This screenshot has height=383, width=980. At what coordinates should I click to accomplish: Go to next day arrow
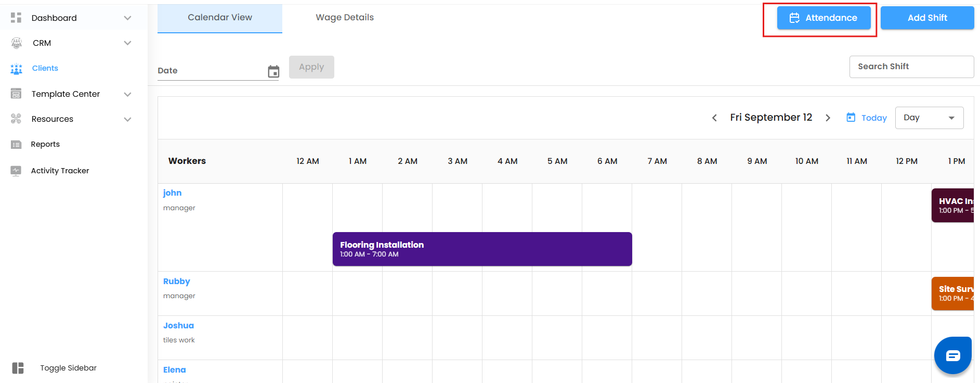[828, 118]
